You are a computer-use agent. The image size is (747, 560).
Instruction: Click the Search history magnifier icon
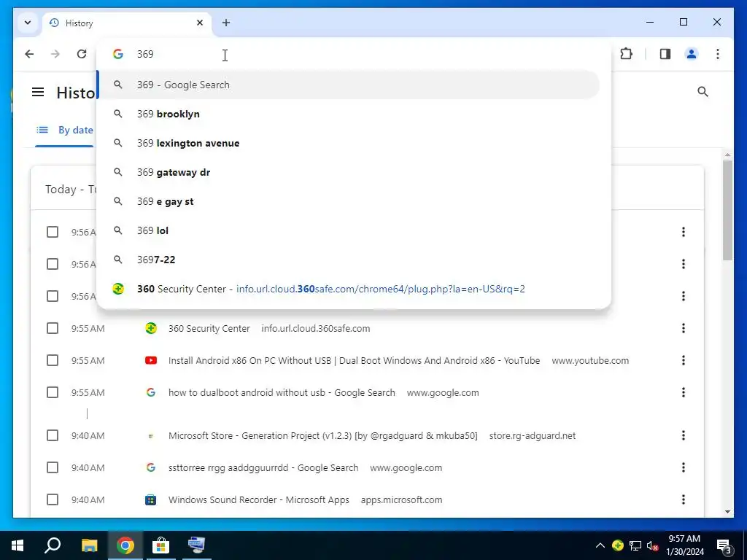(703, 91)
